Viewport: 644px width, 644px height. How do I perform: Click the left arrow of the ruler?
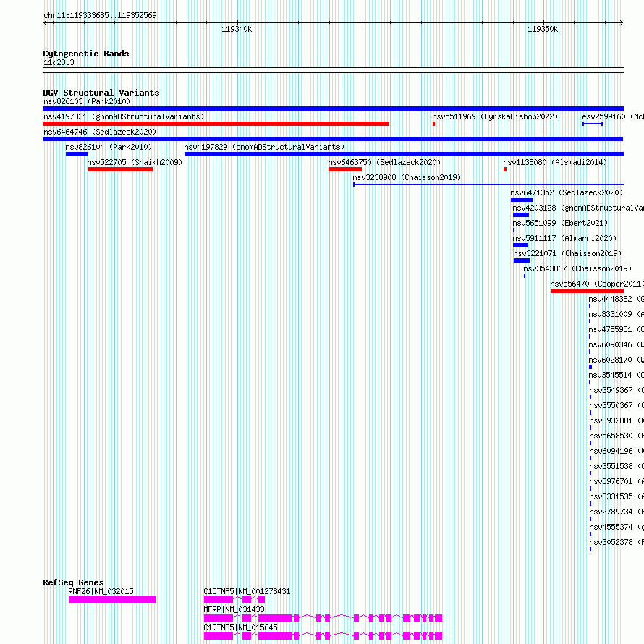click(45, 23)
